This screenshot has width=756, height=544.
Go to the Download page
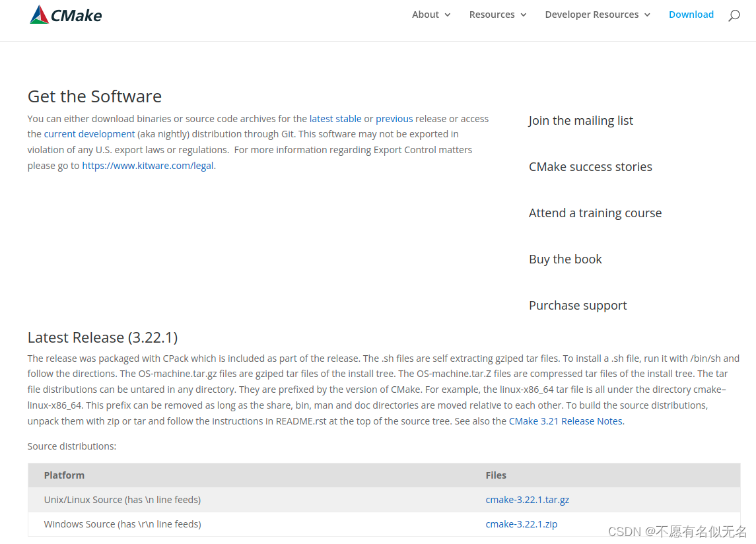pos(691,15)
